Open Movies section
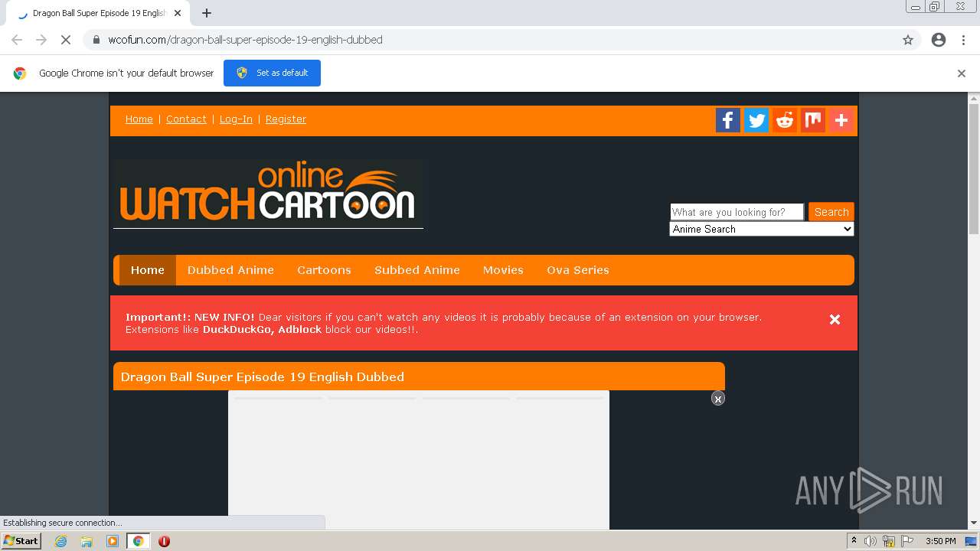 (503, 270)
